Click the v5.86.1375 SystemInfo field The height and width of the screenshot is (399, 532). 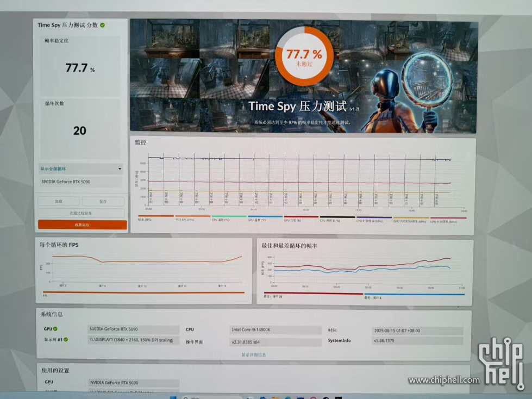tap(418, 341)
